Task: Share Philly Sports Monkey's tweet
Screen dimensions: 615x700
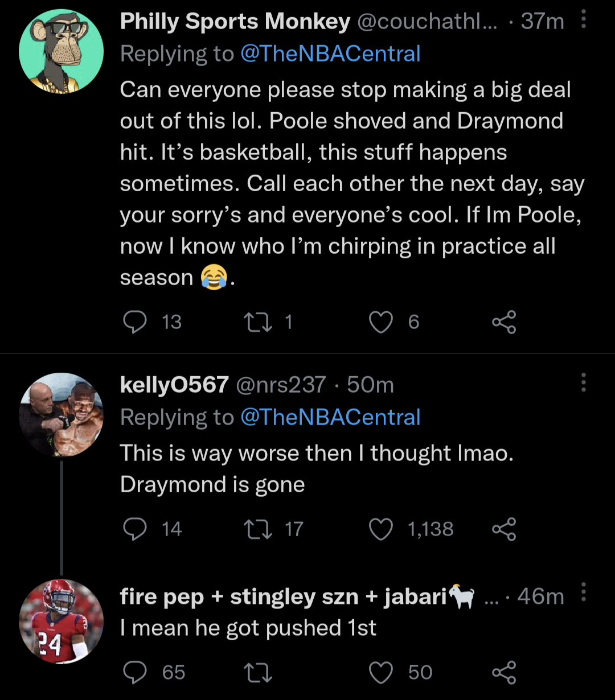Action: (x=504, y=322)
